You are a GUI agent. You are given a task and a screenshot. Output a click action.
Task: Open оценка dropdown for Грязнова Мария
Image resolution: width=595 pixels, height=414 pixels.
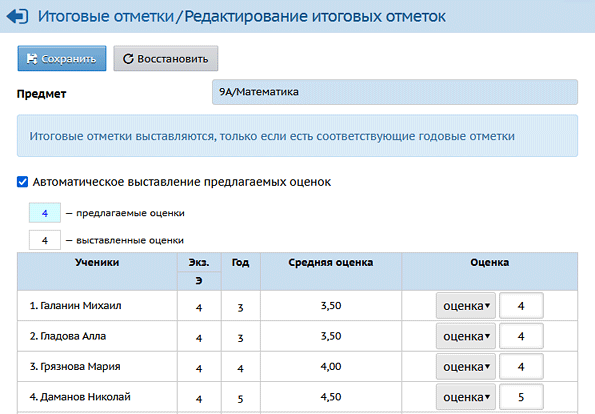click(x=466, y=367)
